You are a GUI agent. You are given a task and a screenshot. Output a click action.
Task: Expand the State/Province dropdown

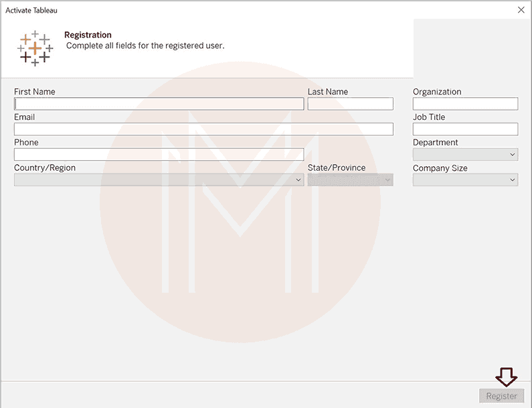coord(350,180)
